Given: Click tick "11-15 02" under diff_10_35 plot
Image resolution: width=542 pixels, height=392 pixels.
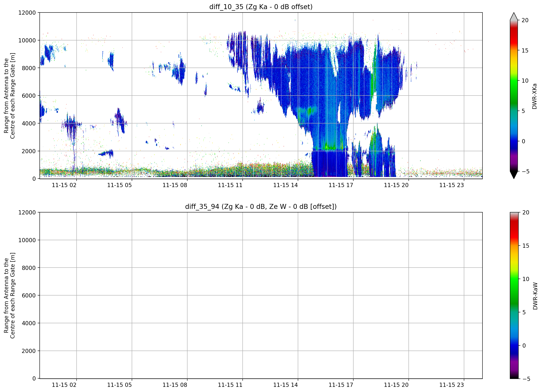Looking at the screenshot, I should coord(64,185).
